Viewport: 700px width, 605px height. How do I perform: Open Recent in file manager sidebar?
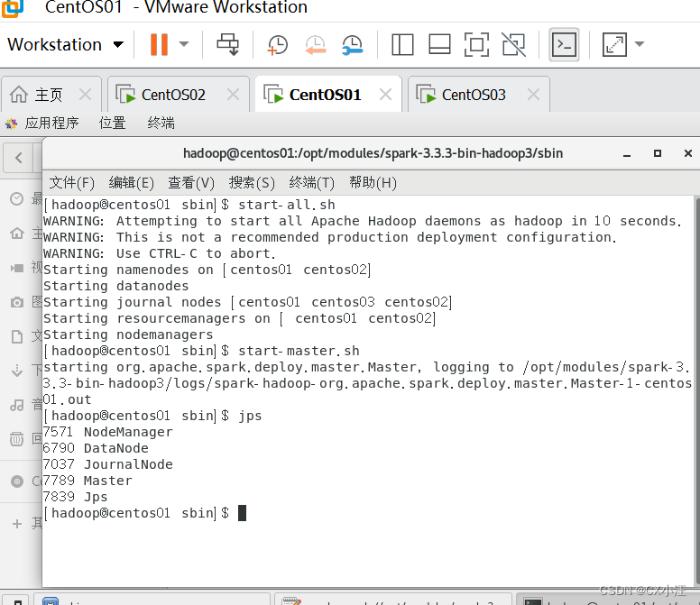click(x=17, y=198)
